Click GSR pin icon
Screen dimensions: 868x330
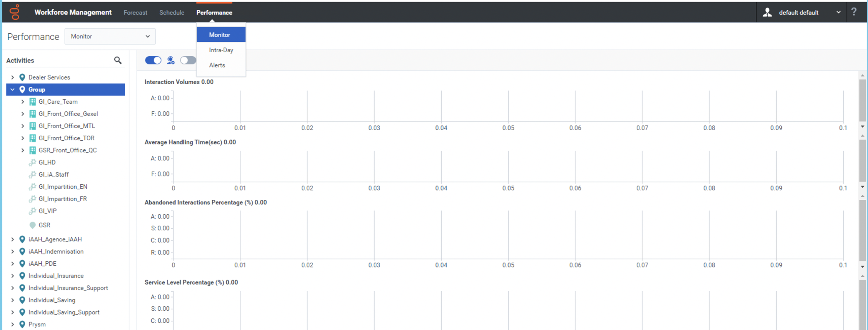[x=32, y=225]
